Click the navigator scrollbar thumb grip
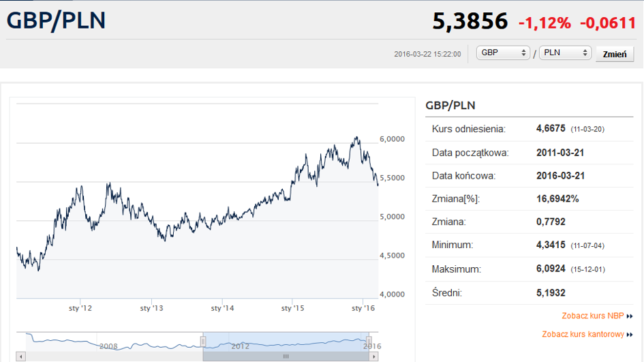Image resolution: width=644 pixels, height=362 pixels. (286, 357)
